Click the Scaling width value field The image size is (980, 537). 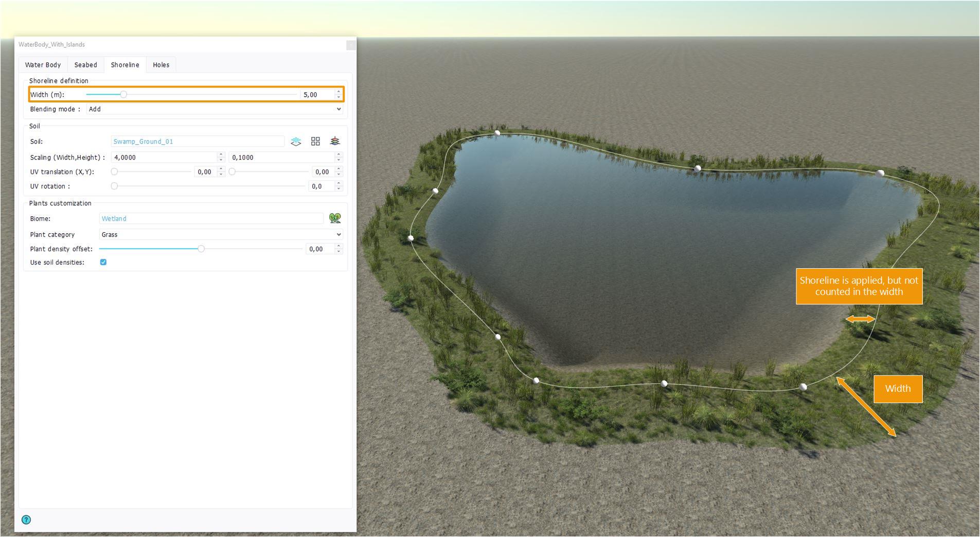click(164, 158)
